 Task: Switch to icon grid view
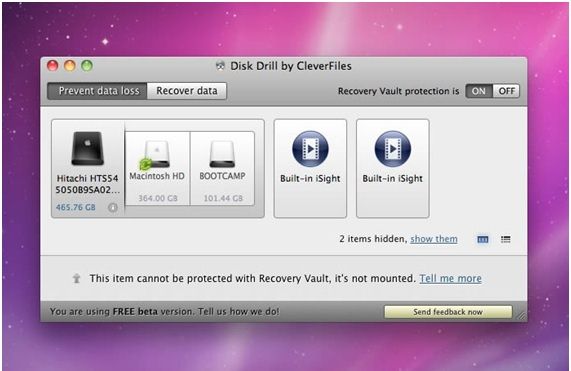[483, 240]
